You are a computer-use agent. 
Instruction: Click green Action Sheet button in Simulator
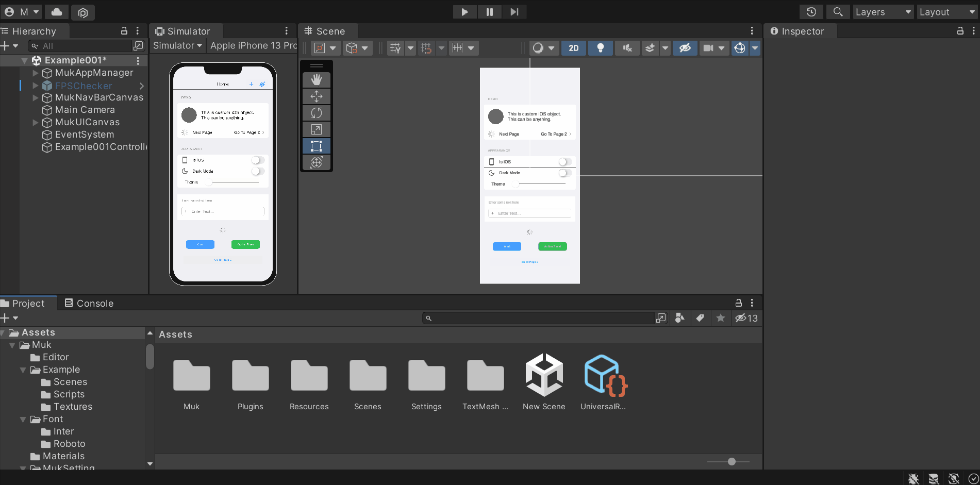click(x=245, y=244)
